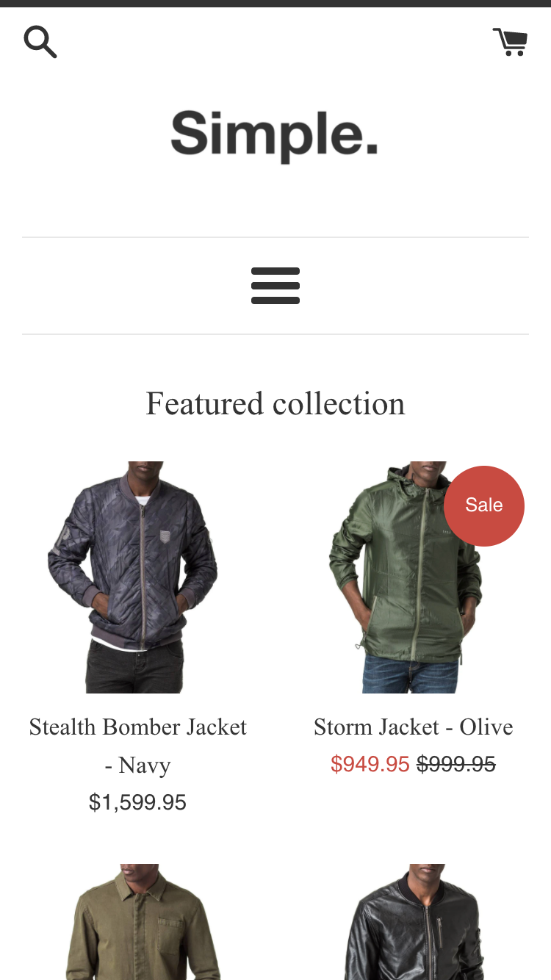The height and width of the screenshot is (980, 551).
Task: Expand the hamburger navigation menu
Action: [275, 286]
